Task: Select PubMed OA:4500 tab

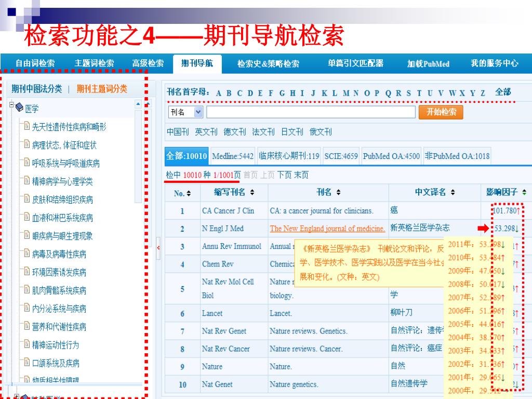Action: tap(391, 156)
